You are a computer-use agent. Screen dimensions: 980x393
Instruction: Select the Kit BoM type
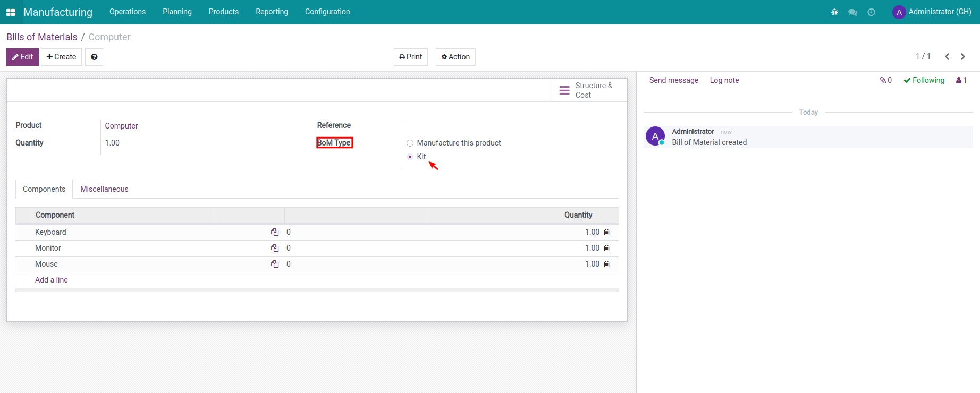[x=410, y=157]
